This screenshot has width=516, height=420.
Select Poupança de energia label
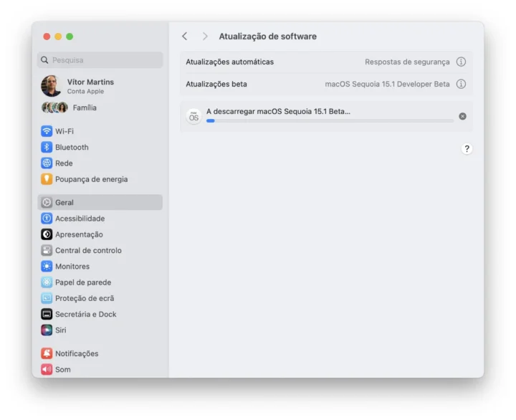tap(92, 179)
